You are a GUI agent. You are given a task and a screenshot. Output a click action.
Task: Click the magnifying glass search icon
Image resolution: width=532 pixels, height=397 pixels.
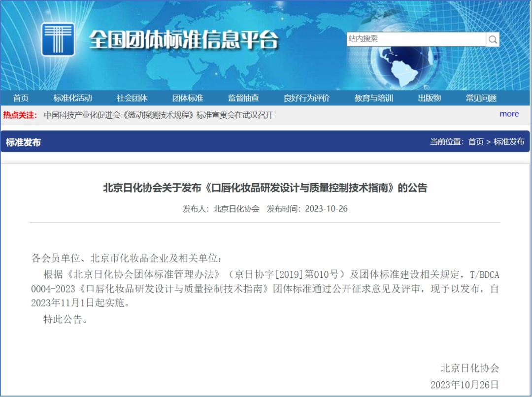[x=493, y=39]
